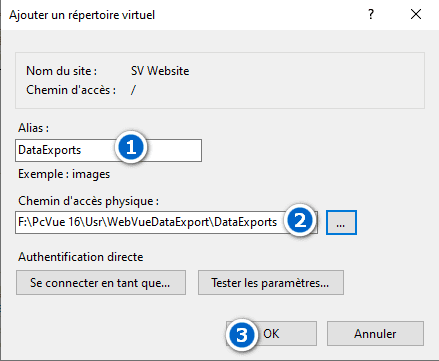Click the 'Authentification directe' label
This screenshot has height=361, width=439.
[81, 257]
